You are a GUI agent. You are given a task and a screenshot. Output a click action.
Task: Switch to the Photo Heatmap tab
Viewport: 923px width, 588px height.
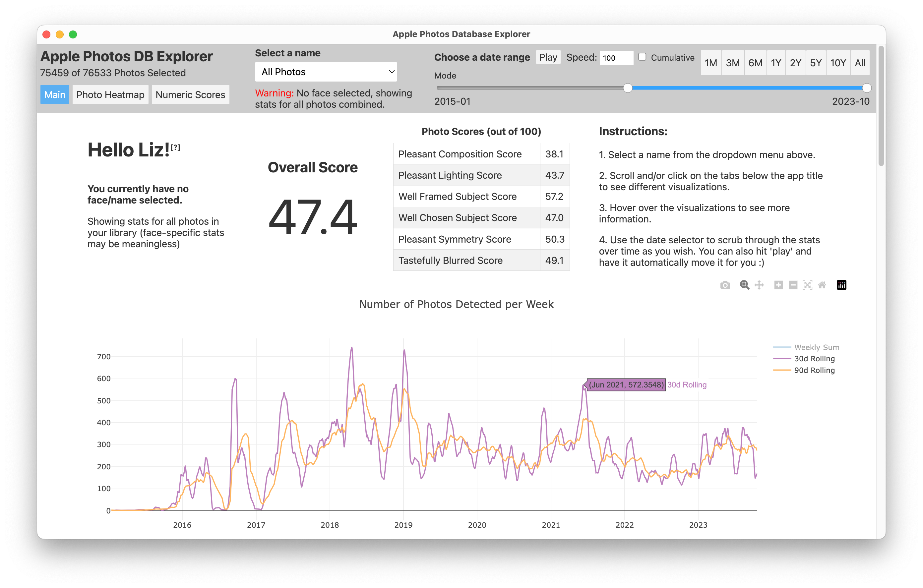pos(110,95)
